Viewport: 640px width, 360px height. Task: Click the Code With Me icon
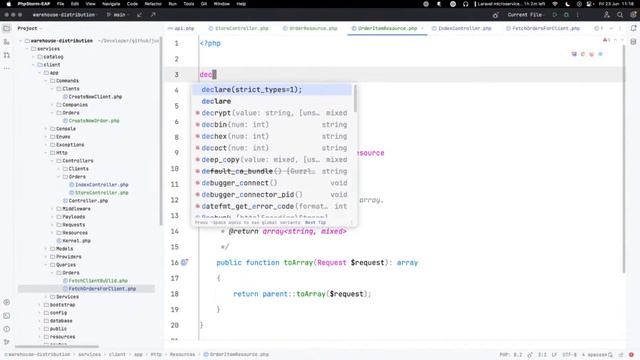click(607, 15)
